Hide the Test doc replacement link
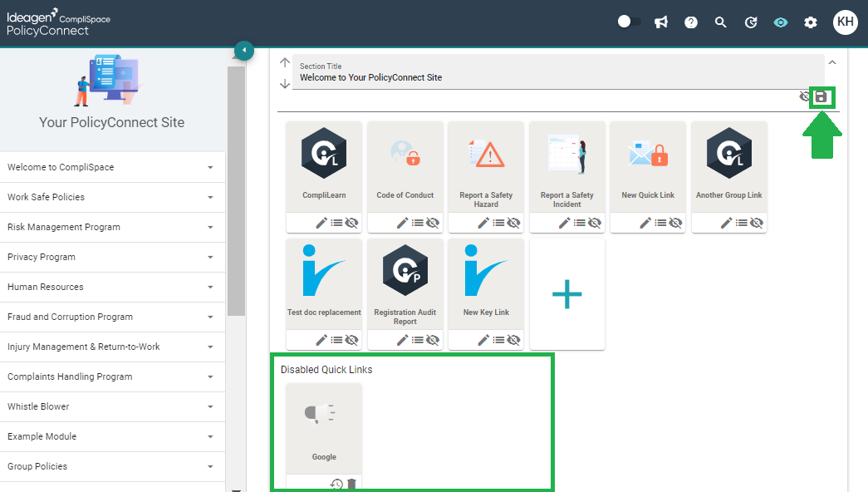The height and width of the screenshot is (492, 868). click(x=351, y=340)
